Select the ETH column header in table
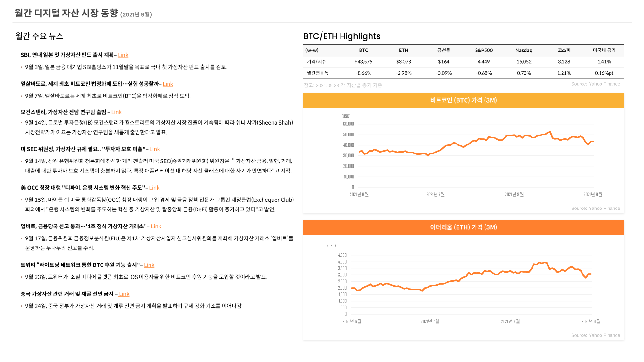 [403, 51]
